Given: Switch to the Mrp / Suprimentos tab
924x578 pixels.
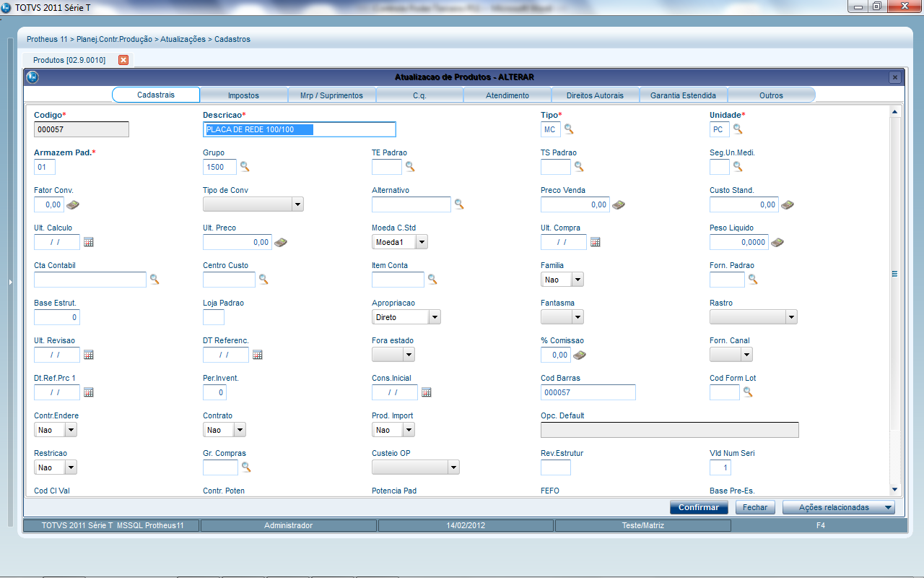Looking at the screenshot, I should click(x=331, y=95).
